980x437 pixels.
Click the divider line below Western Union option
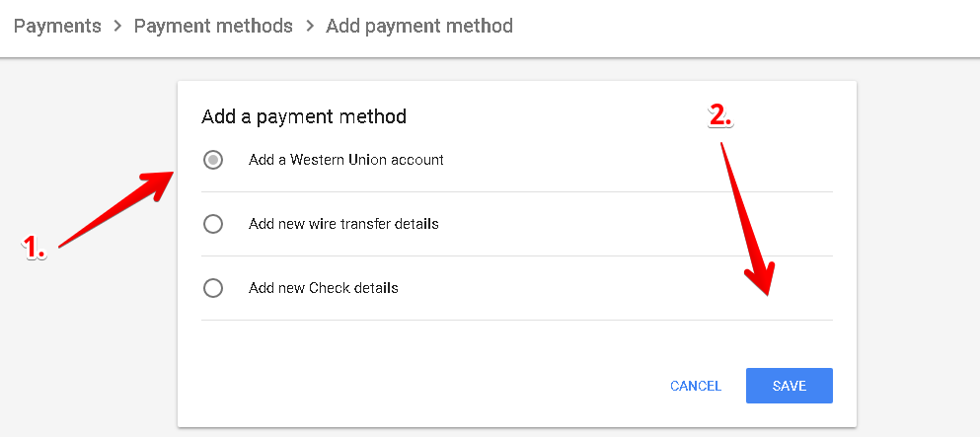click(516, 192)
